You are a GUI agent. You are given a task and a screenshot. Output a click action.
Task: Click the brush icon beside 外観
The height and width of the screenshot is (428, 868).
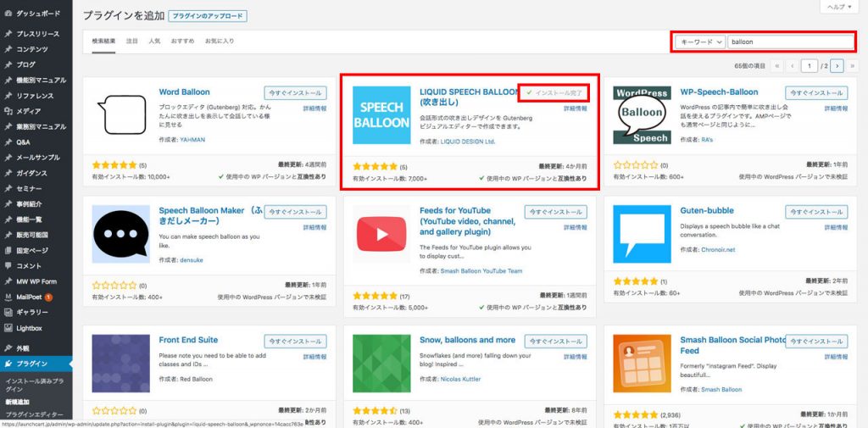(x=8, y=348)
